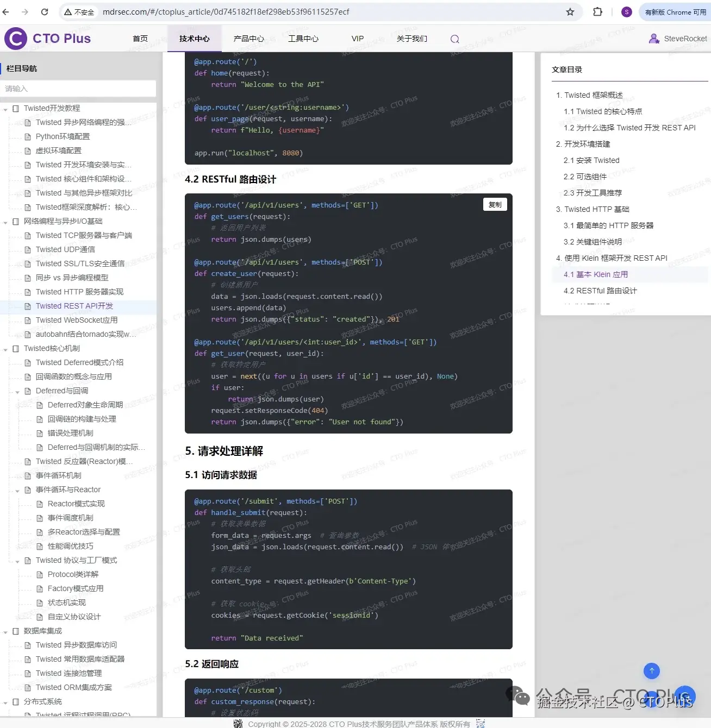Open the 2.1 安装 Twisted outline link
The image size is (711, 728).
click(x=592, y=160)
